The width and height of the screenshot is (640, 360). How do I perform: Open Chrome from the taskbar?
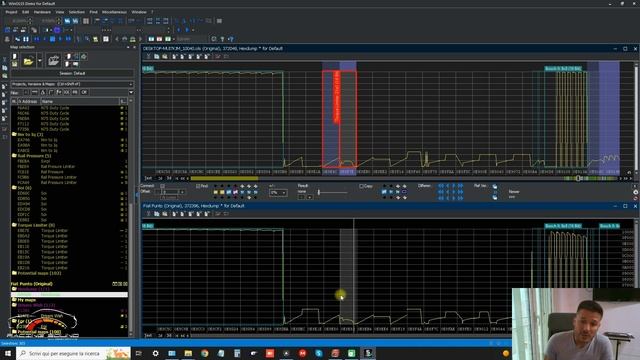[204, 353]
